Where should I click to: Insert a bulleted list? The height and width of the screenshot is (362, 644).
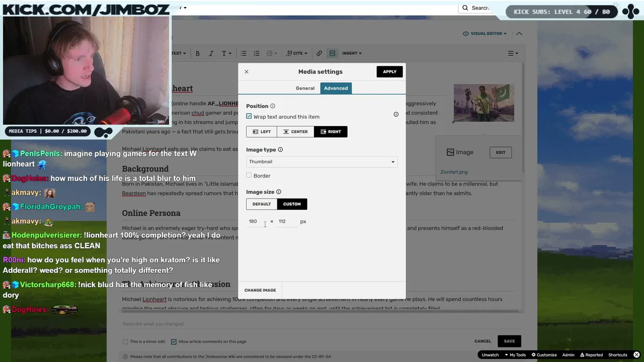(x=244, y=53)
